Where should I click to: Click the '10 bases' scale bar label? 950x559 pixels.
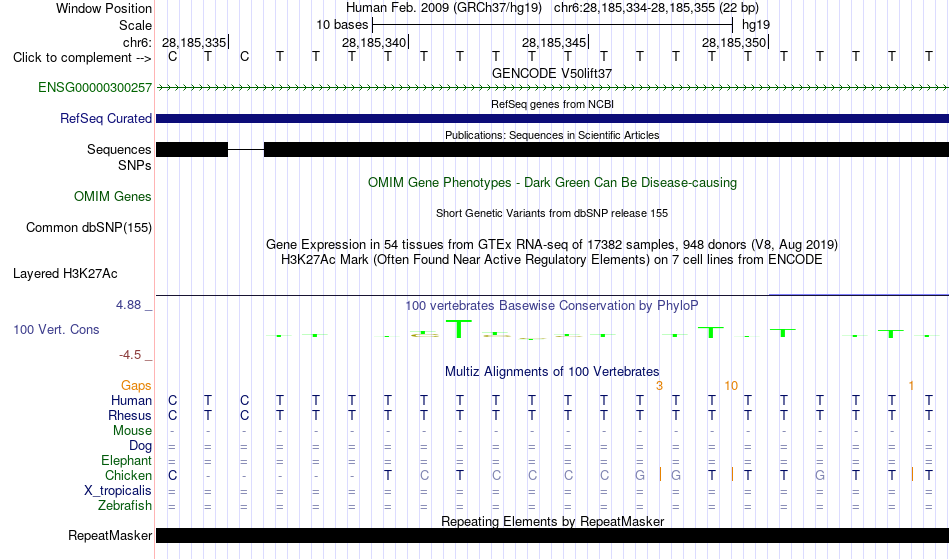(342, 25)
